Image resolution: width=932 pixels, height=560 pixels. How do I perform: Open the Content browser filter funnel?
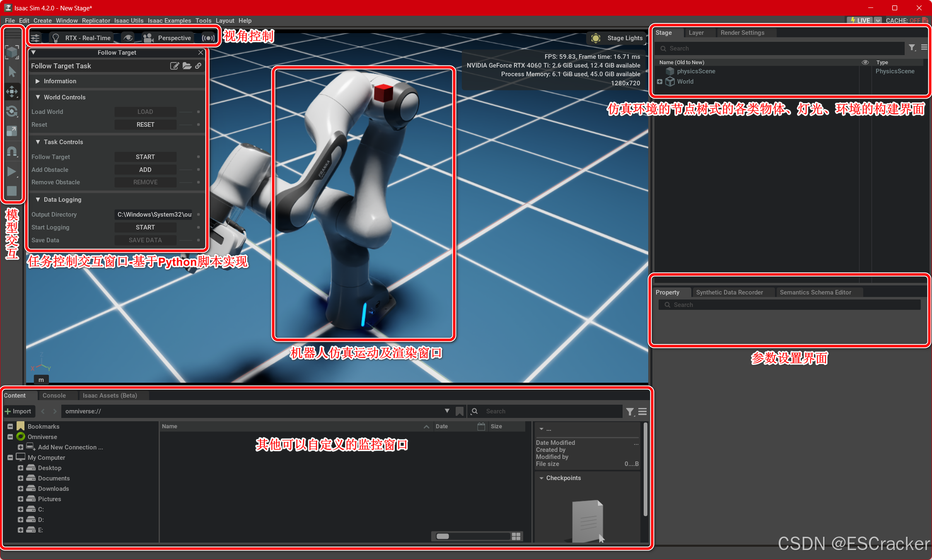click(630, 411)
